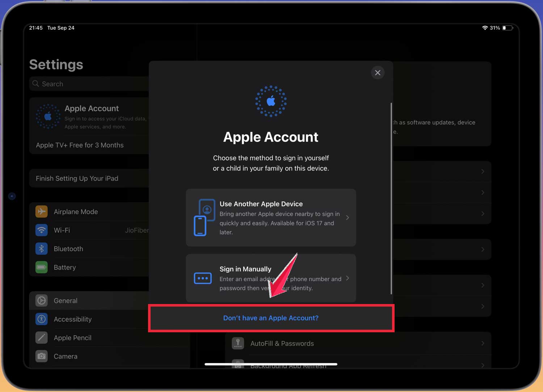543x392 pixels.
Task: Open Apple Pencil settings via its icon
Action: (x=41, y=337)
